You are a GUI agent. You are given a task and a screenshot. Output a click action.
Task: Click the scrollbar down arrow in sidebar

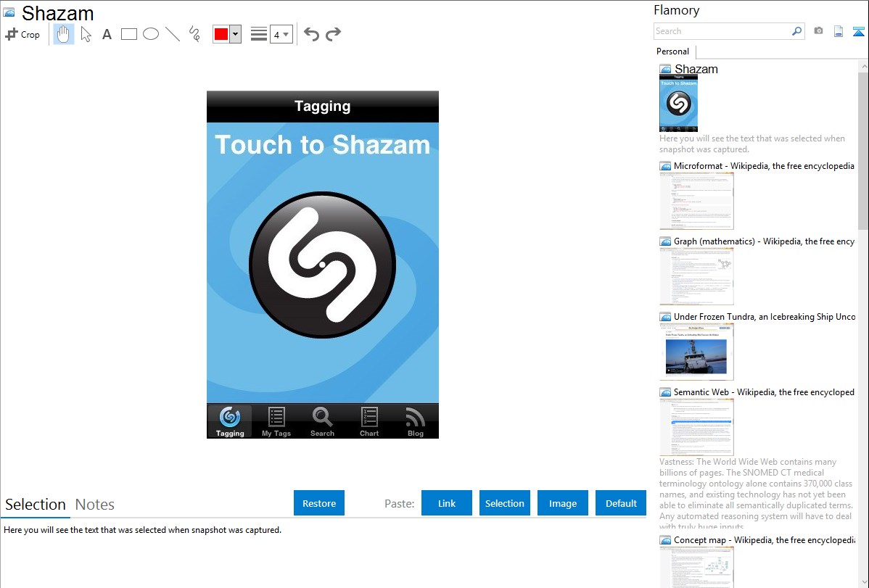pyautogui.click(x=863, y=582)
